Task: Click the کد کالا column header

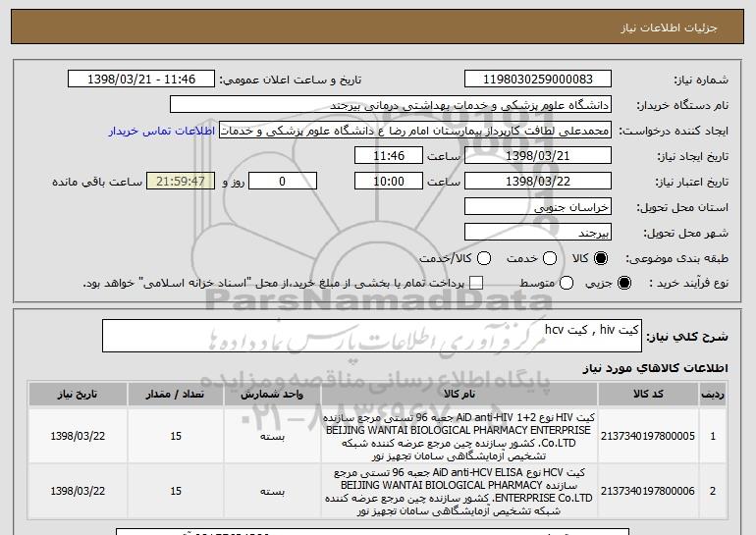Action: pyautogui.click(x=648, y=395)
